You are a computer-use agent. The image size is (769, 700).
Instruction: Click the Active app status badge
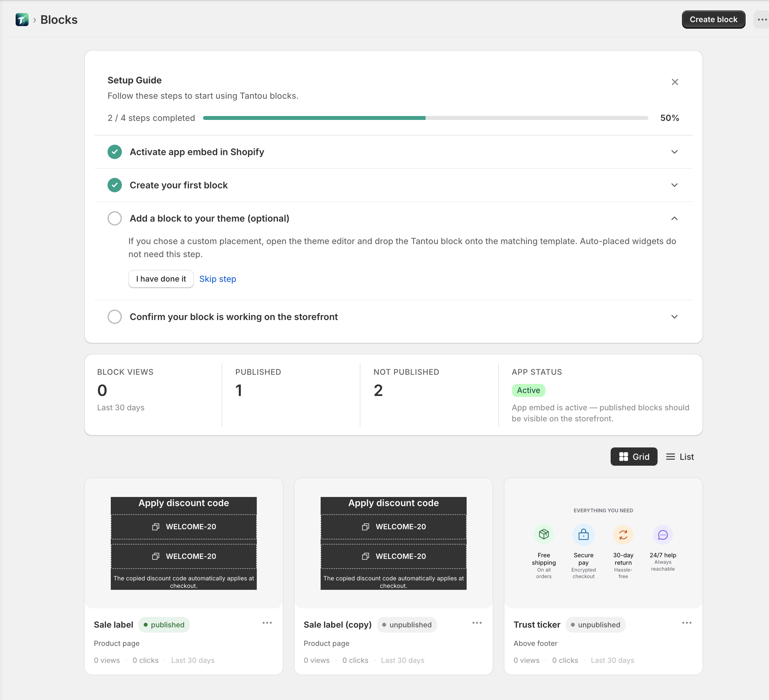coord(528,390)
